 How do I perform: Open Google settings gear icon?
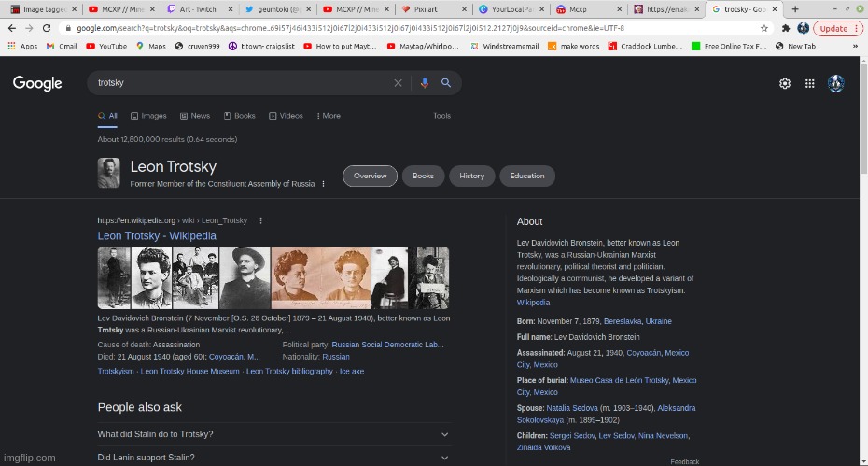pyautogui.click(x=785, y=83)
